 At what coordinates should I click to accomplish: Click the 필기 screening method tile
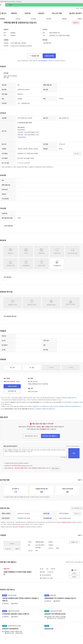pos(51,367)
